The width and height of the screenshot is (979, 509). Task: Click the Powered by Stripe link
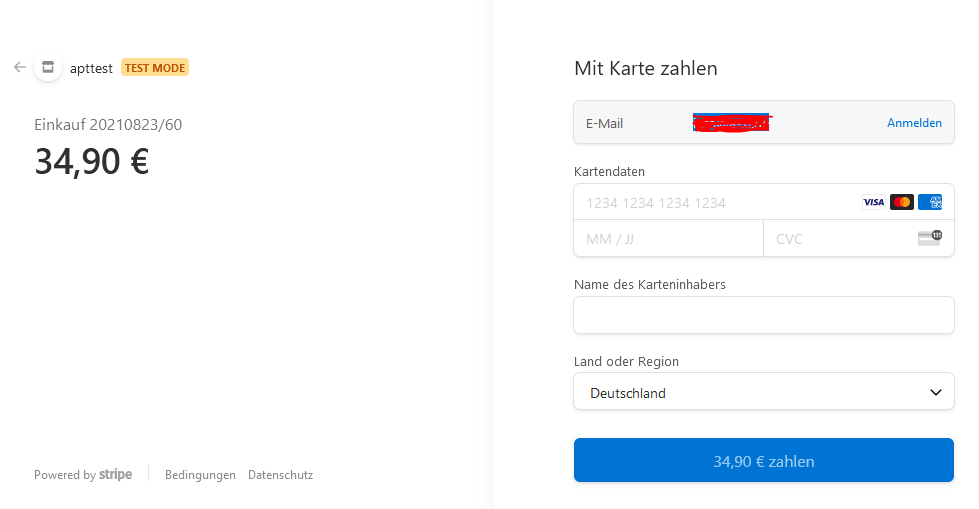click(x=83, y=475)
